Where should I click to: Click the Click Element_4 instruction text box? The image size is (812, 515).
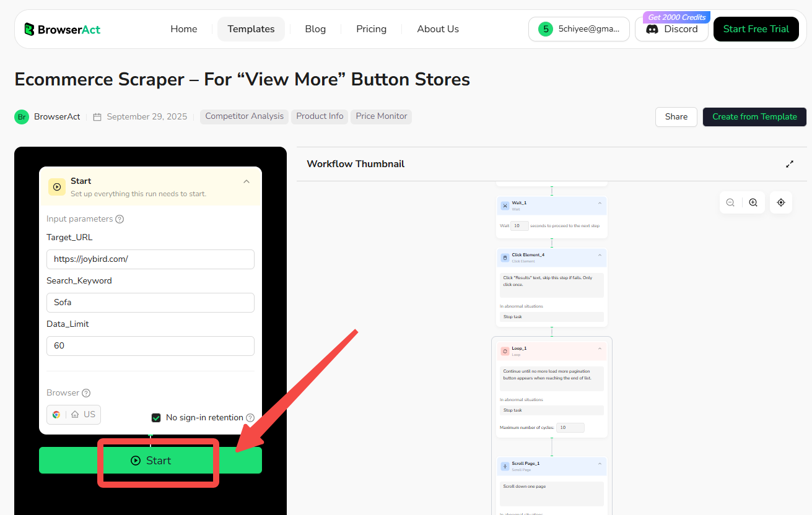552,285
